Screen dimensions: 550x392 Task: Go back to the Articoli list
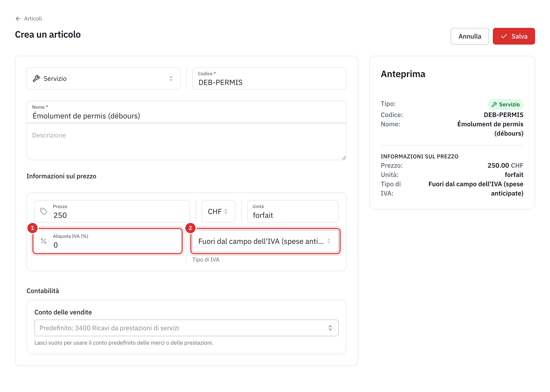tap(29, 19)
